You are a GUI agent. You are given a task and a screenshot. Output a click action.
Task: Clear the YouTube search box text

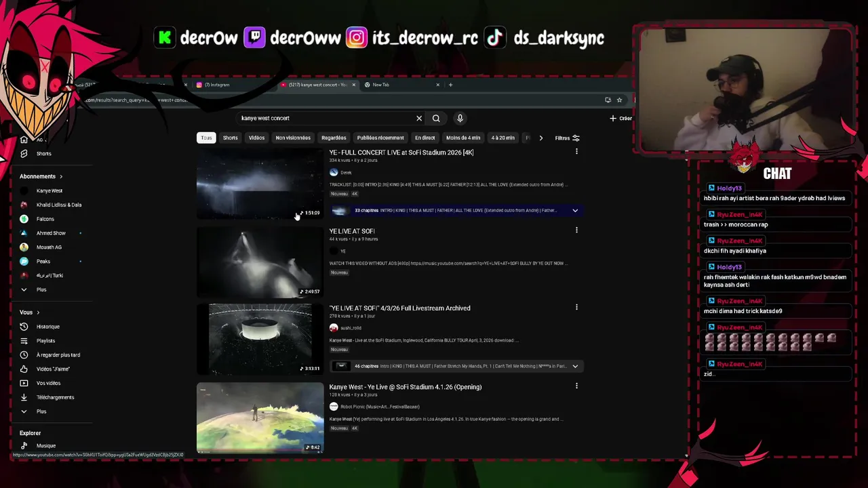(419, 118)
